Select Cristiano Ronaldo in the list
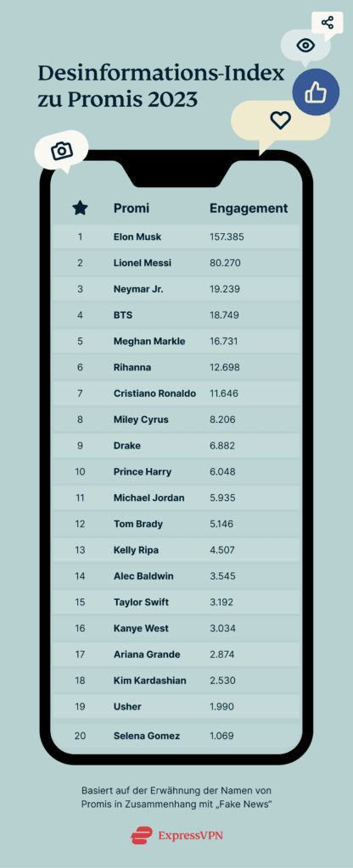 pyautogui.click(x=154, y=393)
